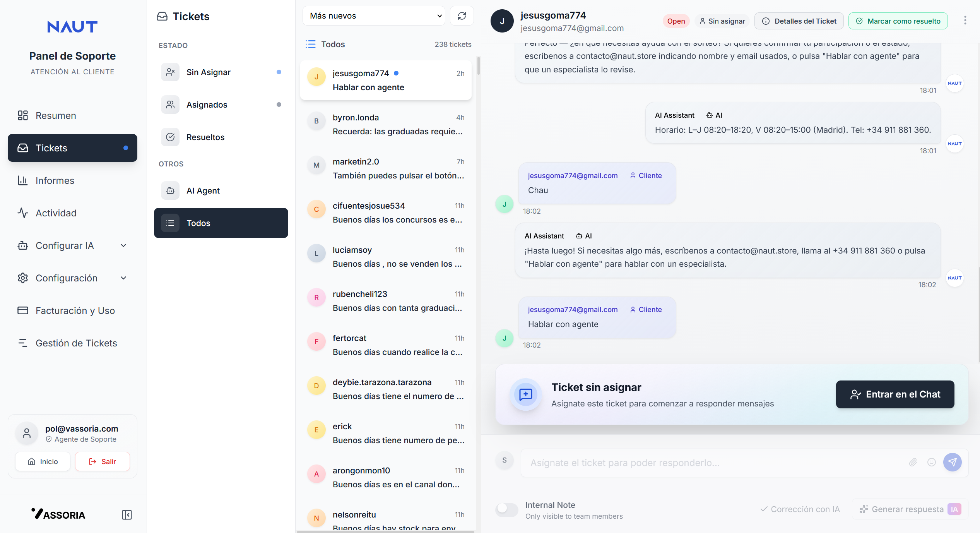Open Actividad from the sidebar
This screenshot has height=533, width=980.
click(x=56, y=213)
